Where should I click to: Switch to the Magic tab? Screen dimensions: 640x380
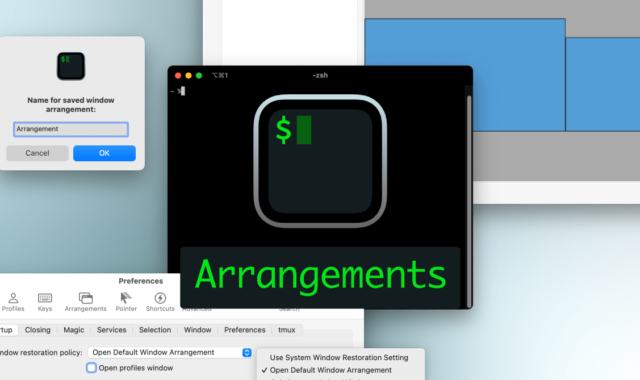click(x=74, y=330)
